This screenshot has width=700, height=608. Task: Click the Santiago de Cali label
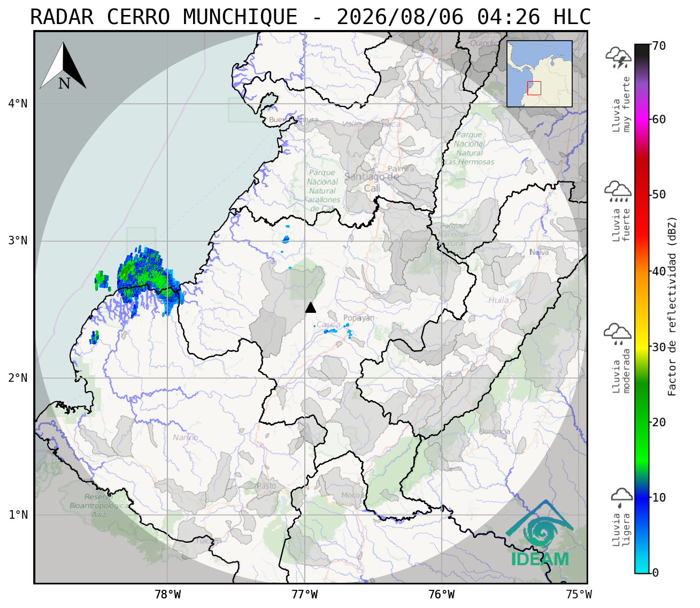(372, 182)
